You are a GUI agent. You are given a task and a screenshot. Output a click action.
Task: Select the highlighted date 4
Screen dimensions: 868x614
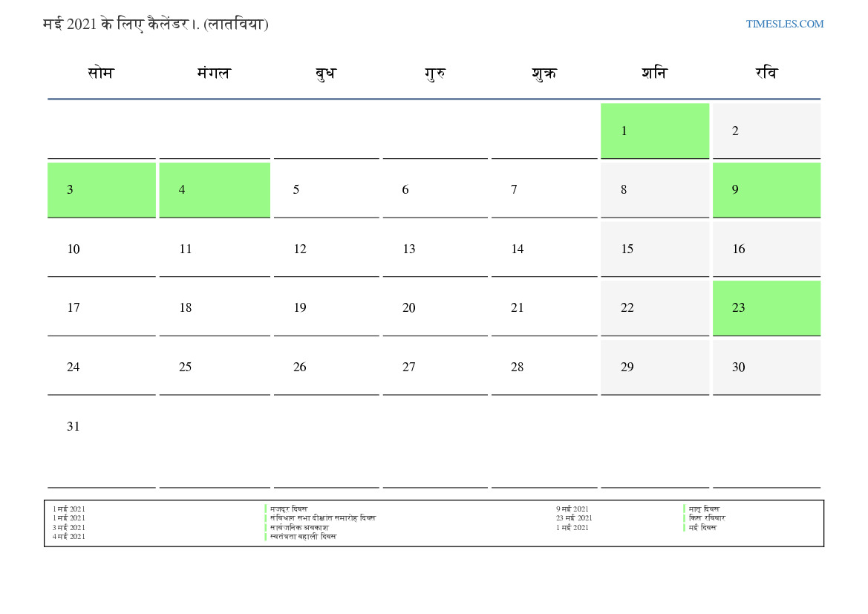(214, 189)
